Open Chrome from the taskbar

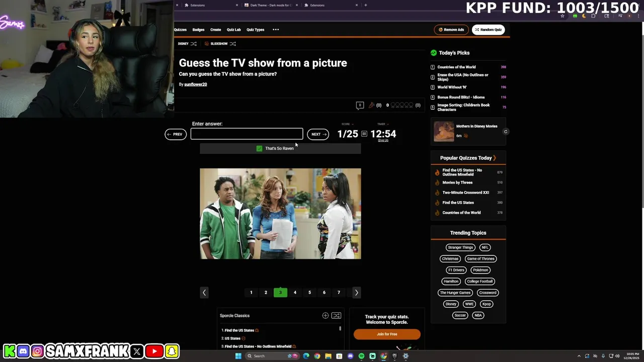(317, 356)
